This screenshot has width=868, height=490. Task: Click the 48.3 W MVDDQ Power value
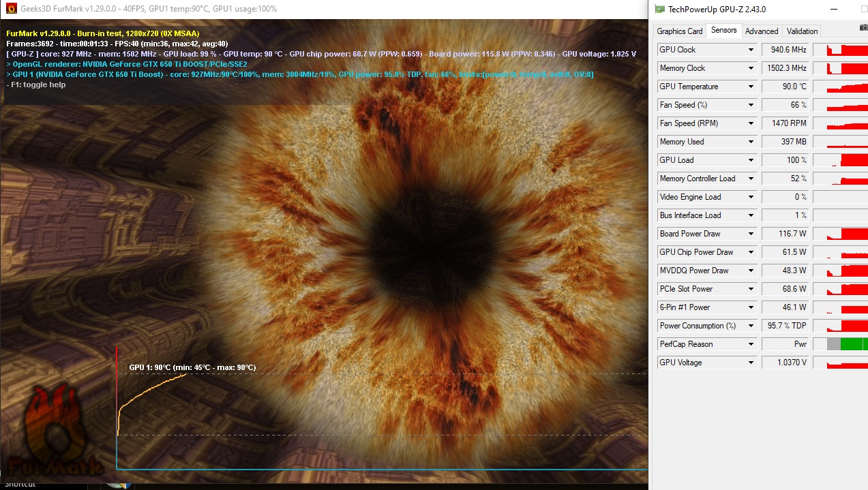(785, 271)
